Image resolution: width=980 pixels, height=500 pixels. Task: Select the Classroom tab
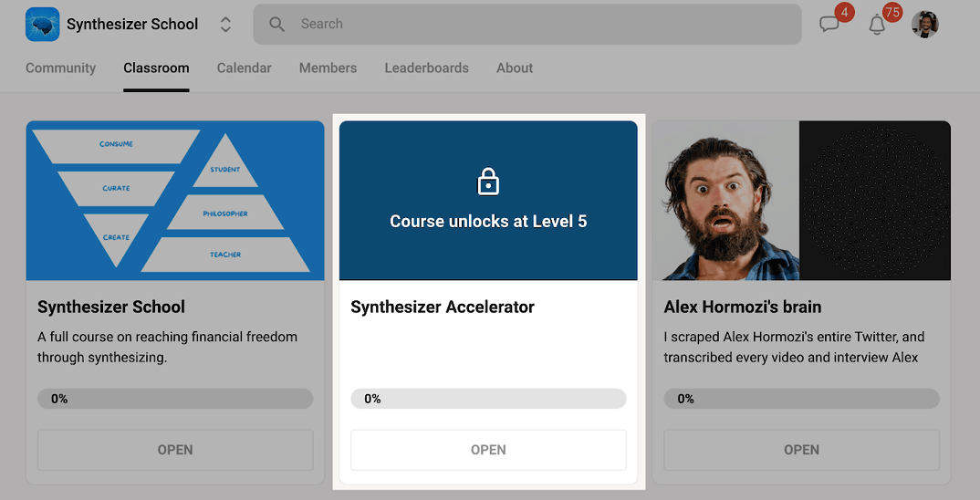tap(156, 68)
